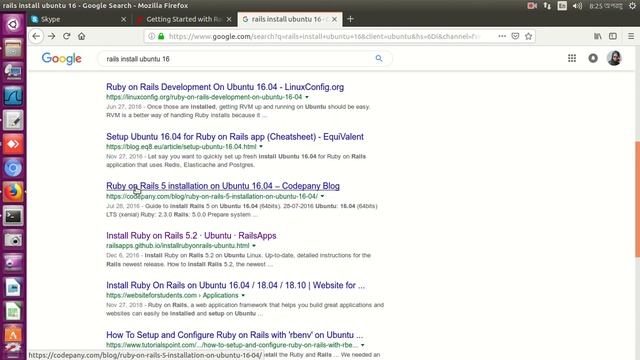Open screenshot camera app in launcher
This screenshot has height=360, width=640.
13,240
